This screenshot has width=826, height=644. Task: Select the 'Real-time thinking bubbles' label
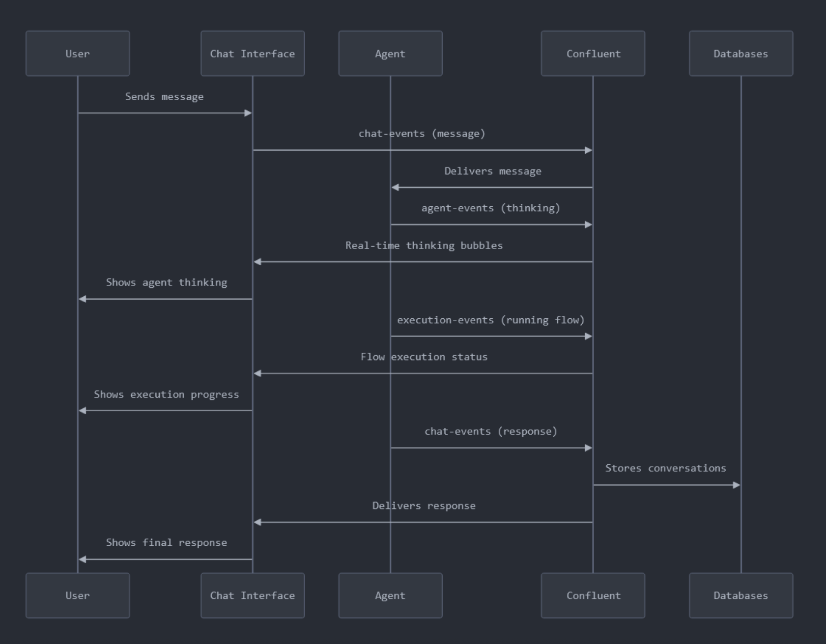tap(424, 246)
